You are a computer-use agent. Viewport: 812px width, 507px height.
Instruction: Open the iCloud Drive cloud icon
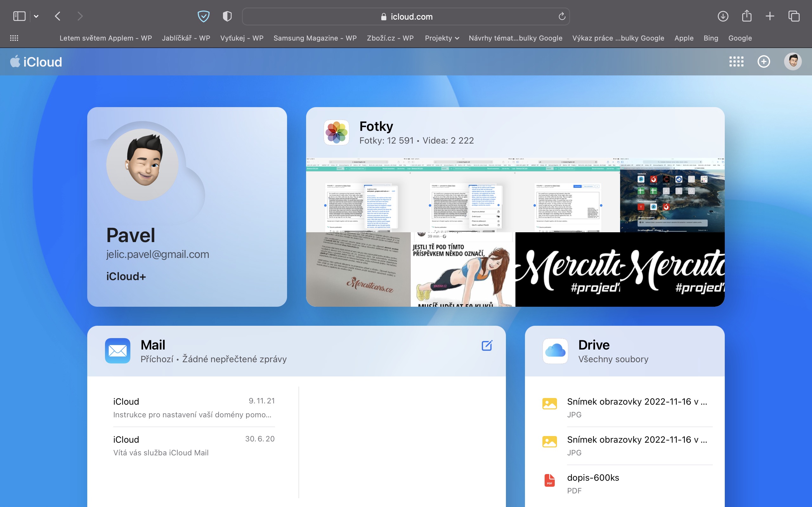(x=555, y=351)
